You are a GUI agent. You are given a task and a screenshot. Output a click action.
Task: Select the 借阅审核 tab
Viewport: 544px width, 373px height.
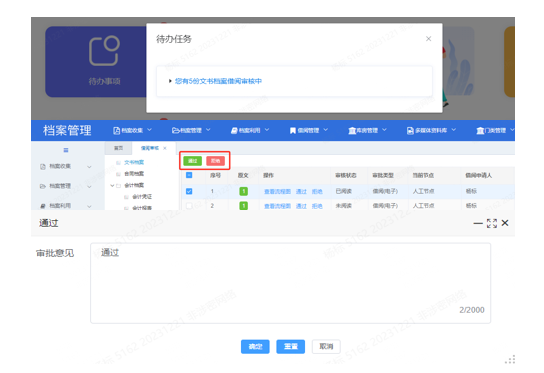150,148
